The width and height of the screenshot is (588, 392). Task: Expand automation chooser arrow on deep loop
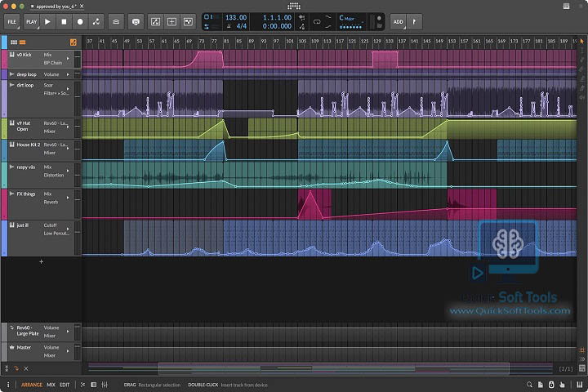click(x=68, y=74)
